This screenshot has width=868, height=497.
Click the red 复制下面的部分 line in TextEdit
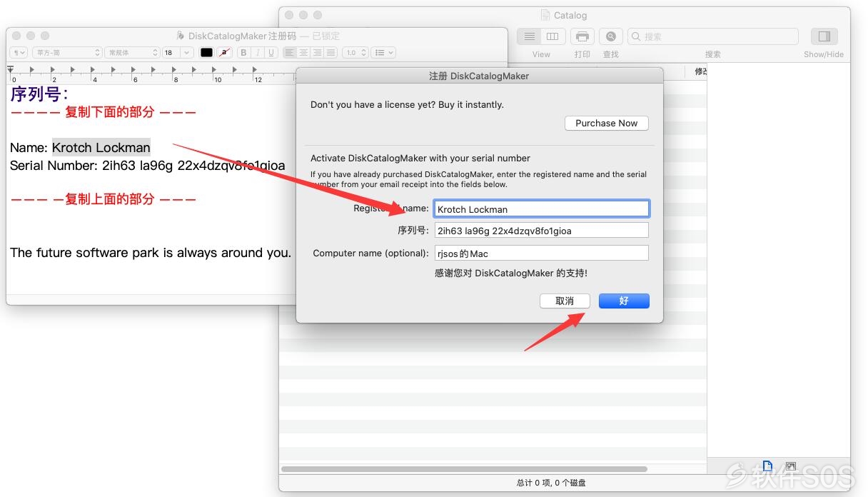click(103, 112)
